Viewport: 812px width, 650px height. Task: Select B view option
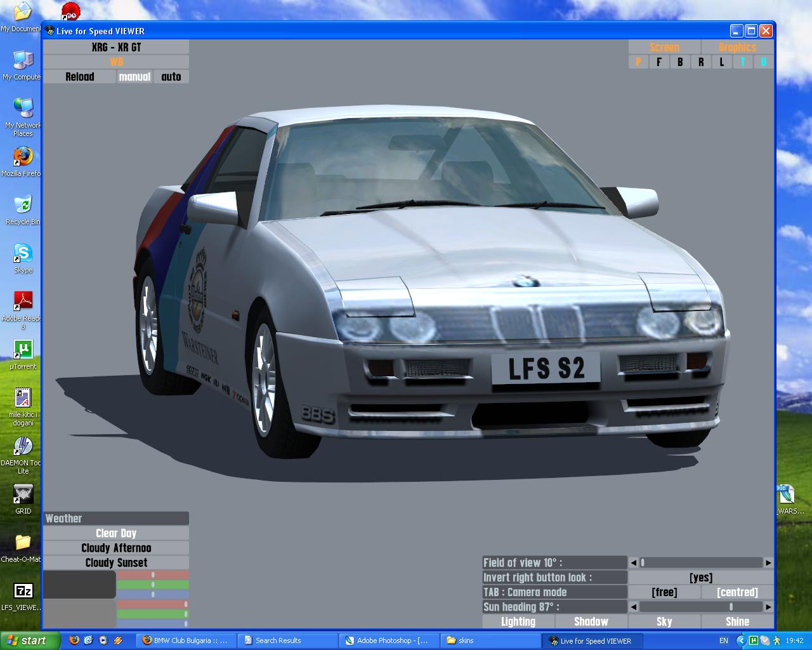tap(680, 62)
